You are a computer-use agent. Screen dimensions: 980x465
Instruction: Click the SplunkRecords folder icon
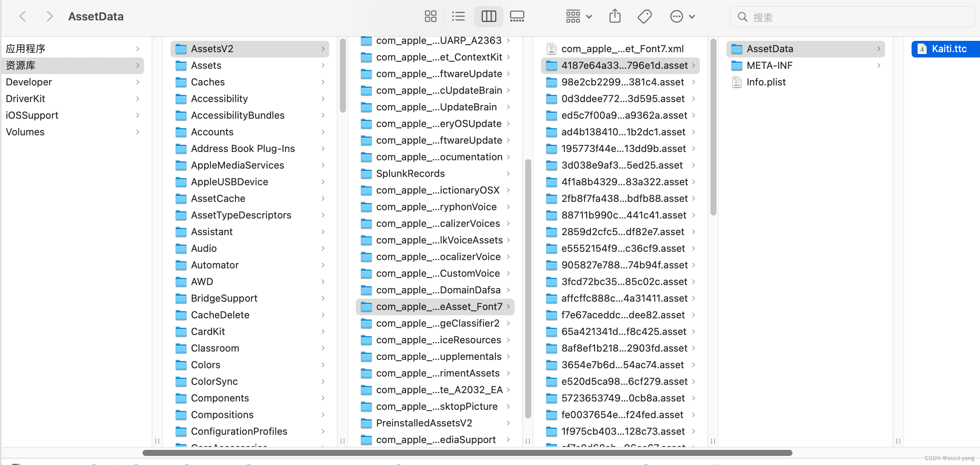pyautogui.click(x=366, y=174)
